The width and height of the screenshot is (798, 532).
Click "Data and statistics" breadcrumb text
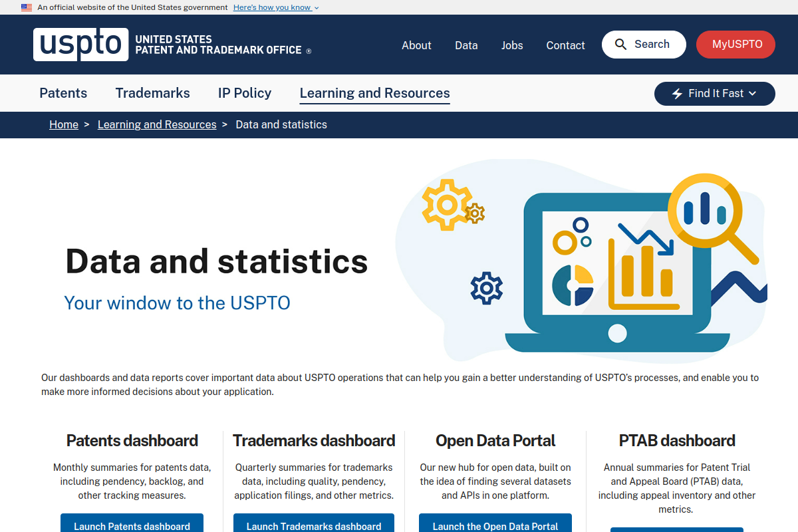point(281,124)
